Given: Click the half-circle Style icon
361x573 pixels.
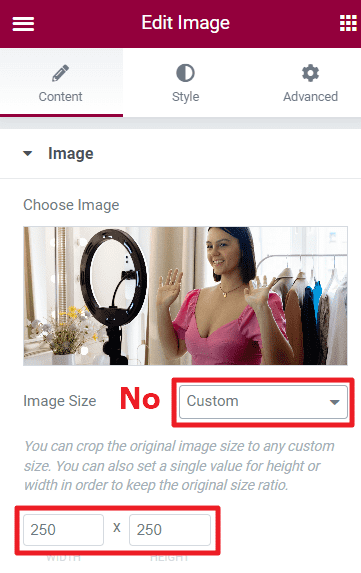Looking at the screenshot, I should [x=185, y=73].
